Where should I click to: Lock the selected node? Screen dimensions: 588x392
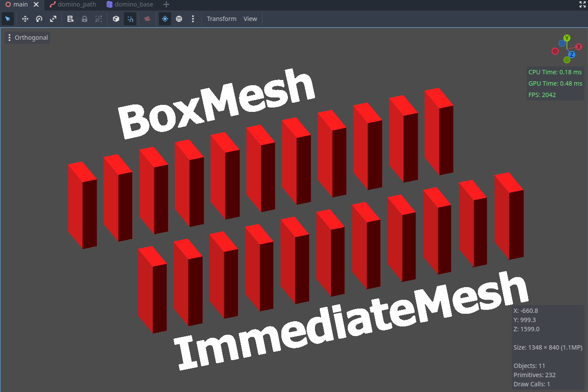point(84,19)
